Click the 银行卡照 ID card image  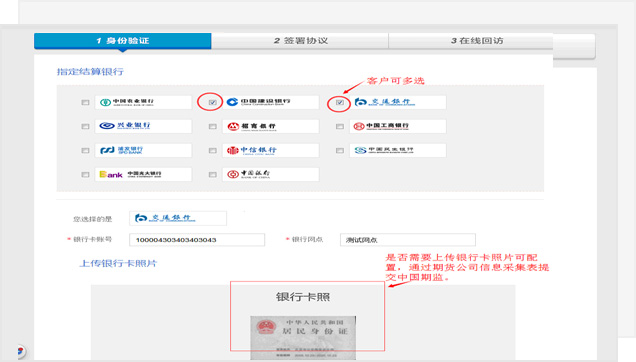(303, 338)
